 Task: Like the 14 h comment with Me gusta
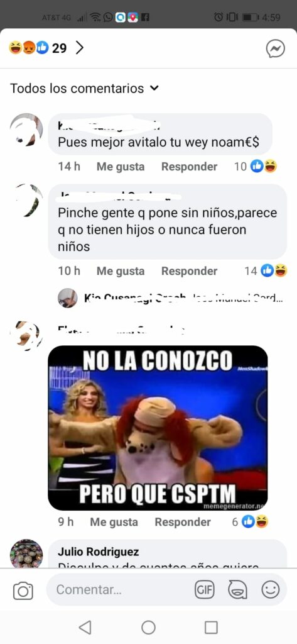pyautogui.click(x=121, y=167)
